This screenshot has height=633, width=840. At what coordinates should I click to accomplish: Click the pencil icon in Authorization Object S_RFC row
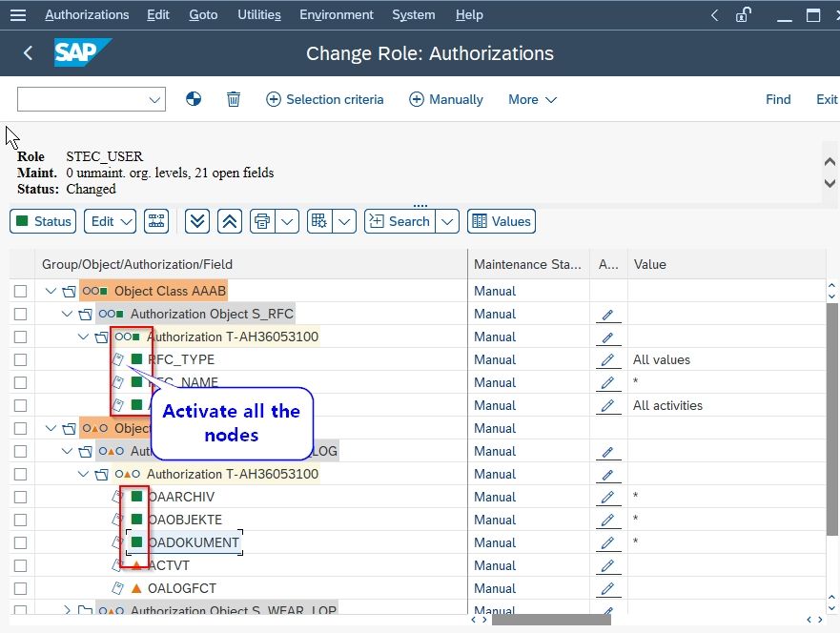point(607,315)
